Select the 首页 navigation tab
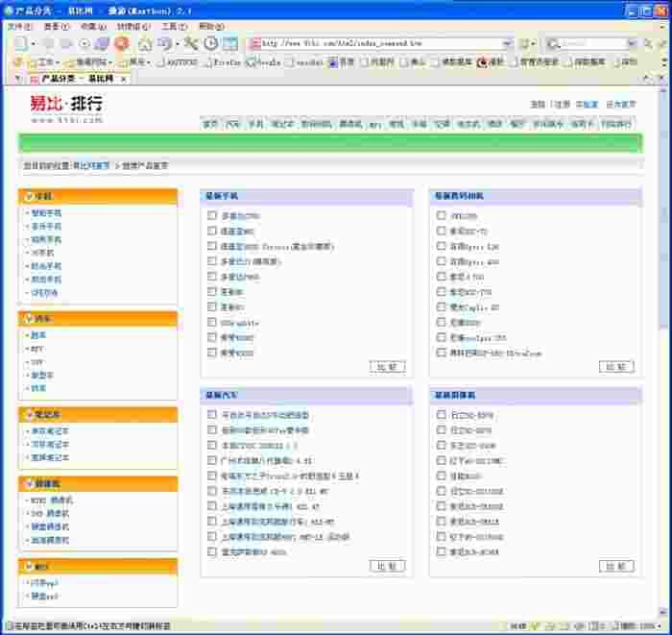The width and height of the screenshot is (672, 635). (210, 124)
